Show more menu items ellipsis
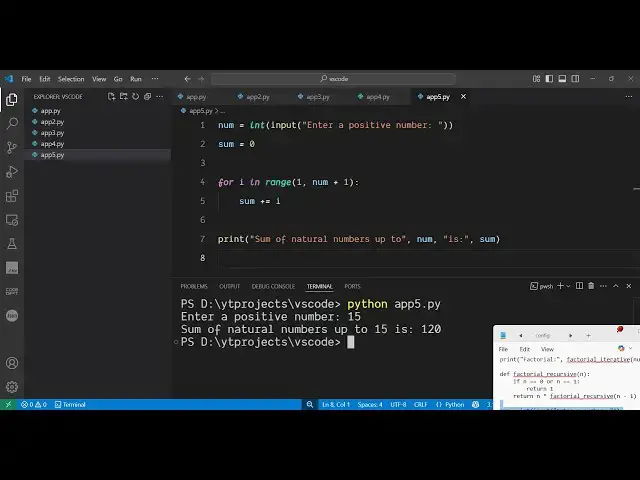Screen dimensions: 640x480 (155, 79)
